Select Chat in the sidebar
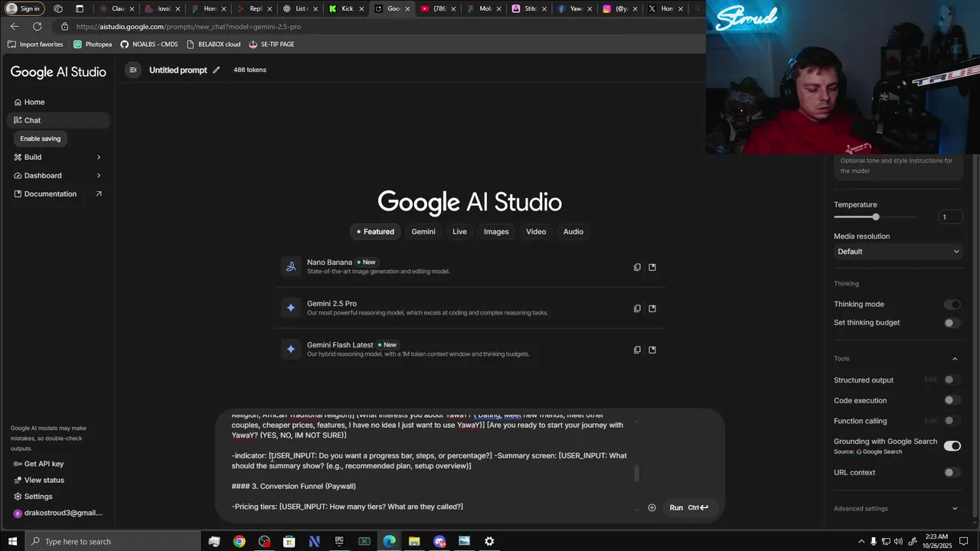Image resolution: width=980 pixels, height=551 pixels. pyautogui.click(x=58, y=120)
